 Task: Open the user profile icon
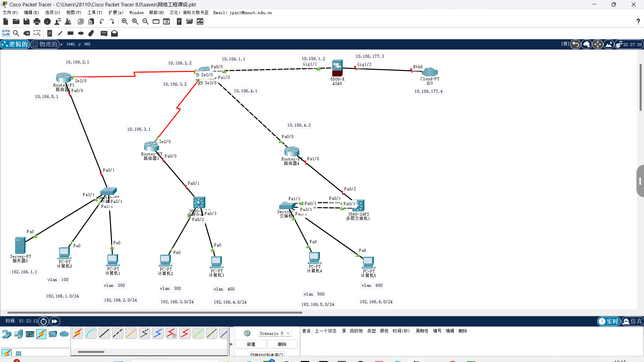(58, 21)
